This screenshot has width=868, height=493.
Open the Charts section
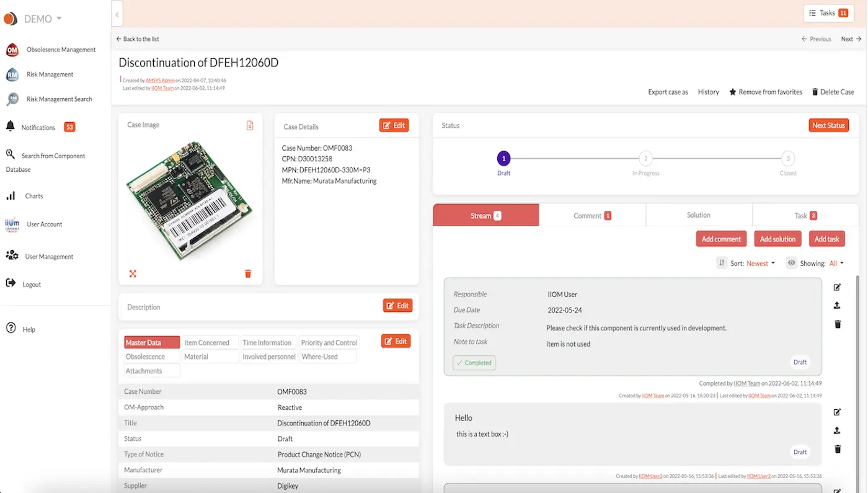[33, 196]
